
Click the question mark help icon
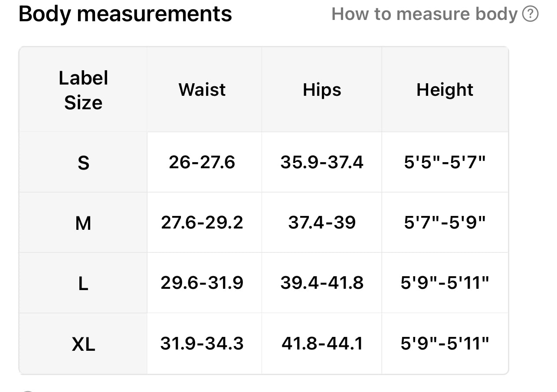[x=530, y=14]
